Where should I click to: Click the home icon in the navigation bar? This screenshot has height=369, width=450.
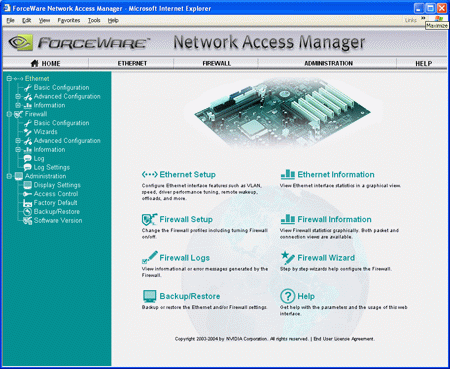[x=34, y=63]
